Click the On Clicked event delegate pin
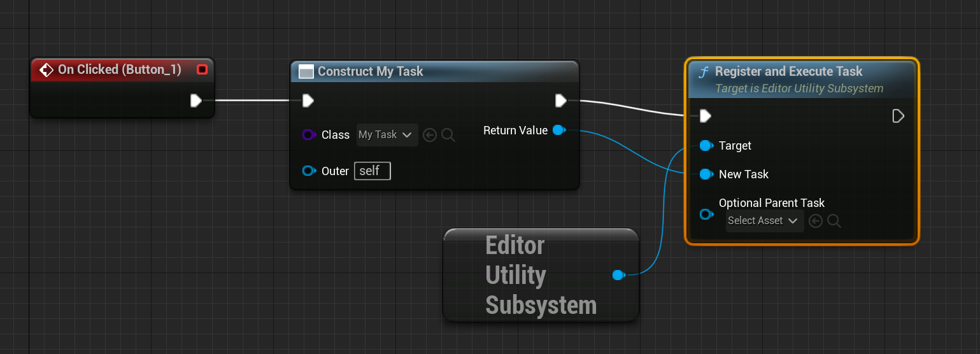 tap(202, 69)
